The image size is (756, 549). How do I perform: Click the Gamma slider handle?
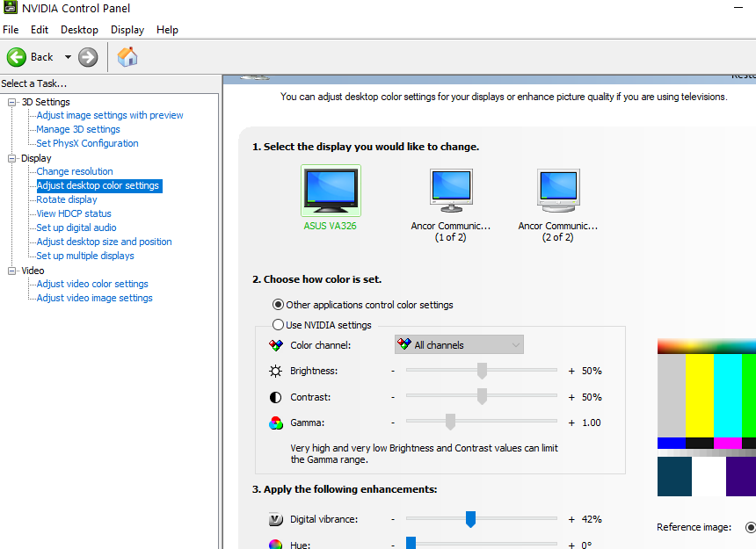[450, 422]
